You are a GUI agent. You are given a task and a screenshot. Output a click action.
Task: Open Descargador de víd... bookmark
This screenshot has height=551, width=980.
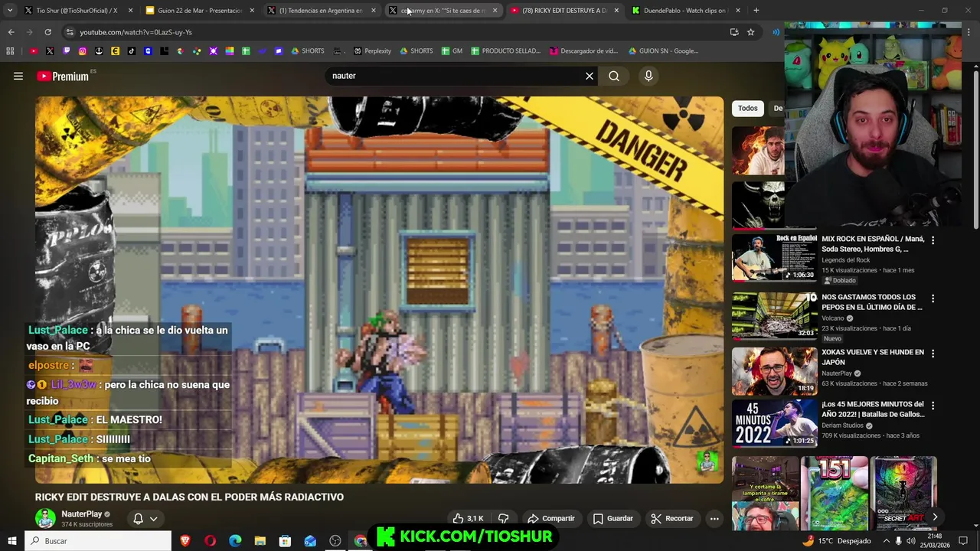(x=583, y=51)
